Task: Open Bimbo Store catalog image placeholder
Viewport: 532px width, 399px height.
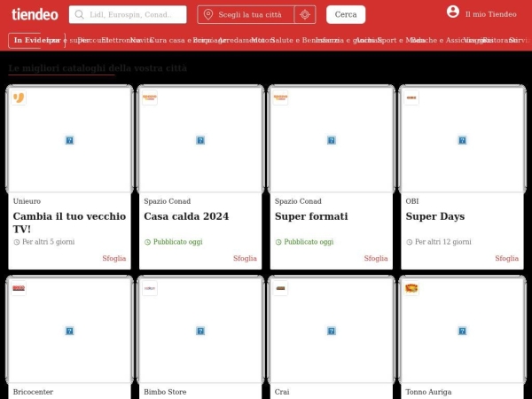Action: point(200,331)
